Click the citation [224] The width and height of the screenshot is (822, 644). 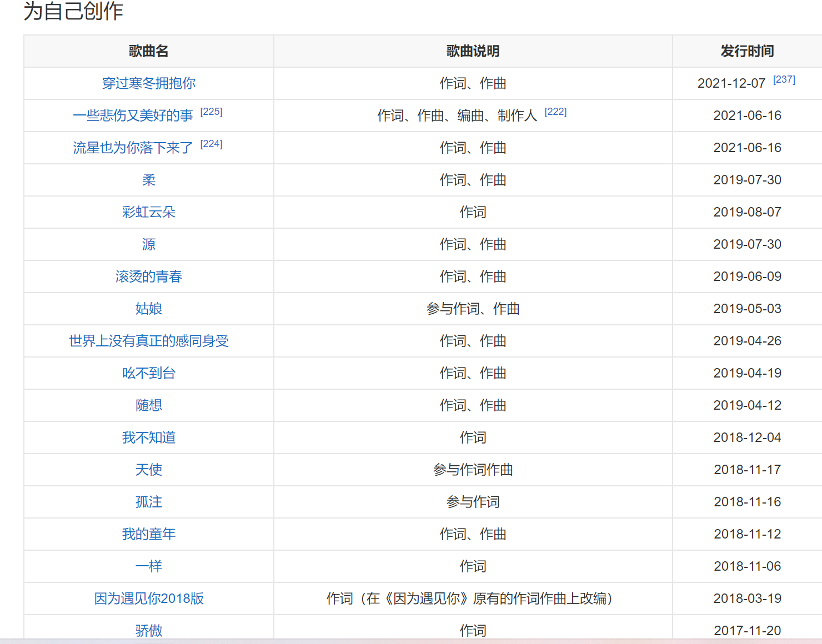pos(212,144)
